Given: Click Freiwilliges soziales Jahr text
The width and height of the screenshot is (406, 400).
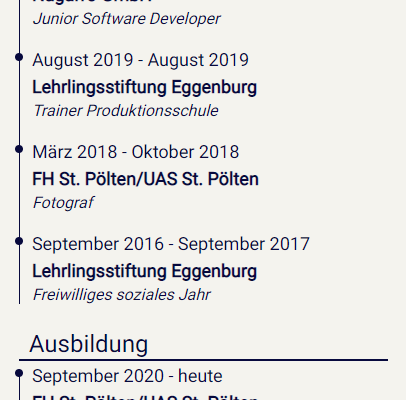Looking at the screenshot, I should [122, 295].
